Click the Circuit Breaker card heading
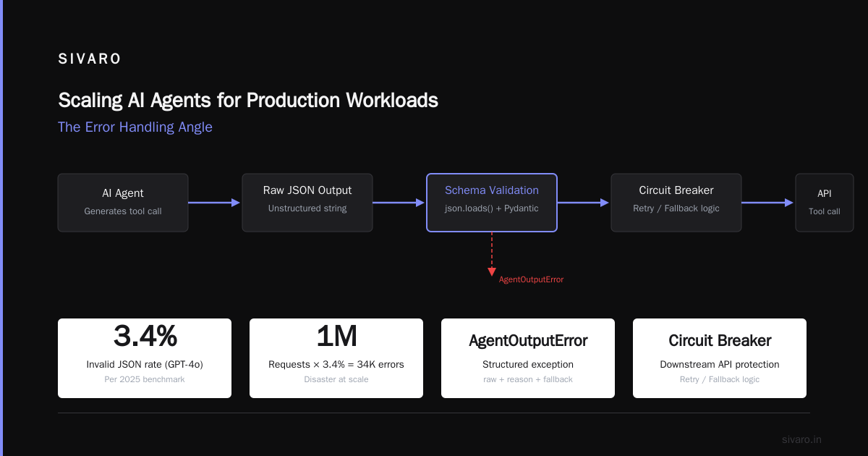The image size is (868, 456). pyautogui.click(x=720, y=340)
